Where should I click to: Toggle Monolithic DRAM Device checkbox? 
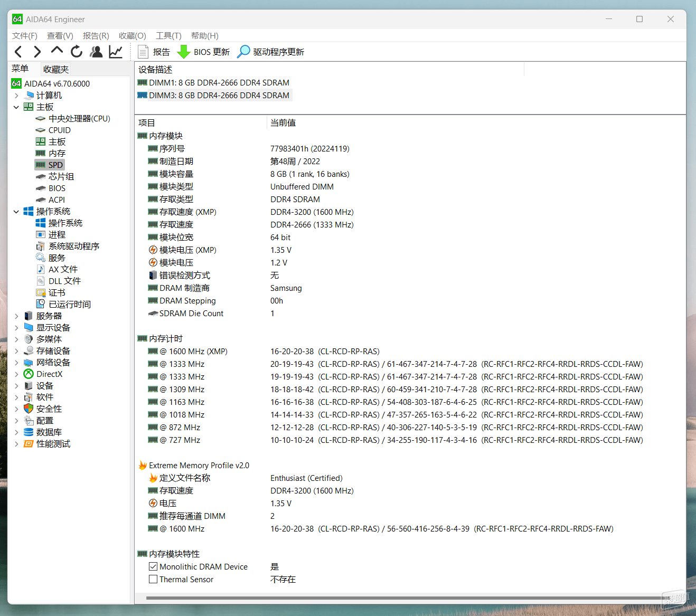click(x=153, y=566)
